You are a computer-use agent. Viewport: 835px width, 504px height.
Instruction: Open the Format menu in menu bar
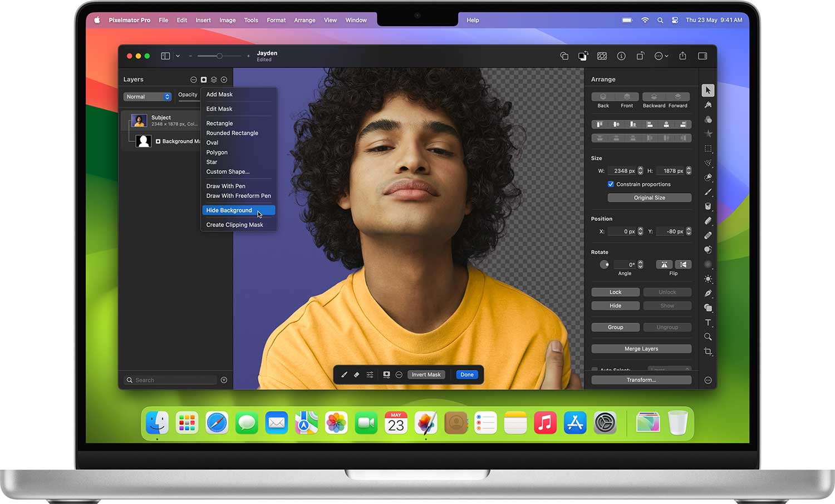click(x=276, y=20)
